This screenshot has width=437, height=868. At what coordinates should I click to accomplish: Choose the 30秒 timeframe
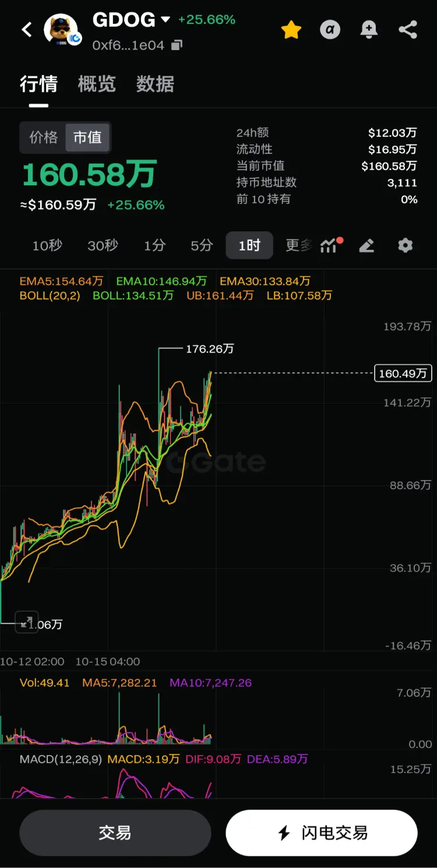tap(103, 246)
